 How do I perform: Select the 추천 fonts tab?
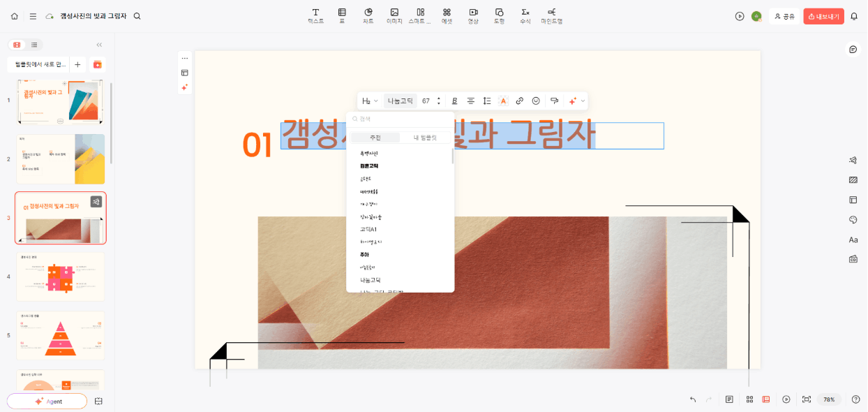(375, 138)
